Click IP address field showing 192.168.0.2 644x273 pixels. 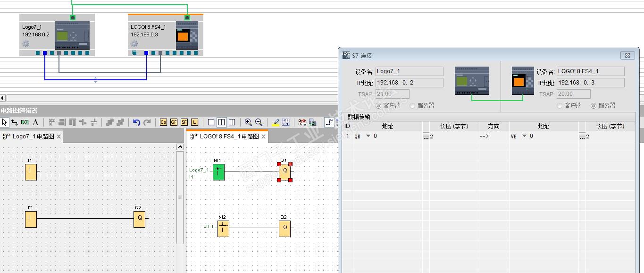click(410, 83)
